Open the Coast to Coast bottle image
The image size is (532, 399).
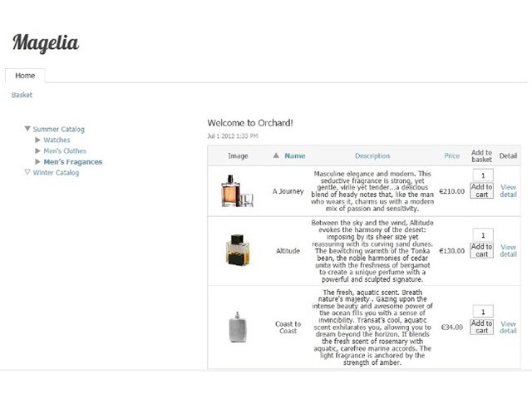[238, 327]
